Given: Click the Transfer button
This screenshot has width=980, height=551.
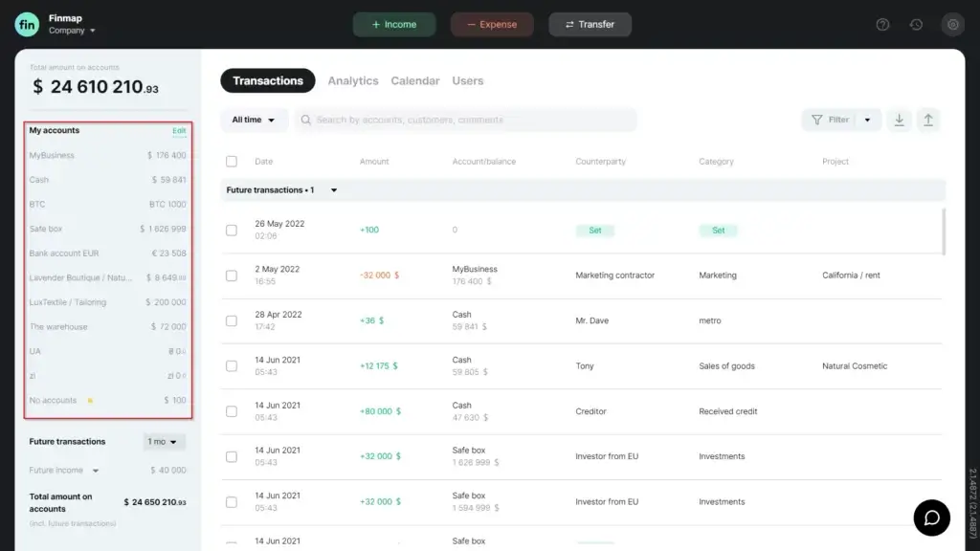Looking at the screenshot, I should tap(590, 24).
